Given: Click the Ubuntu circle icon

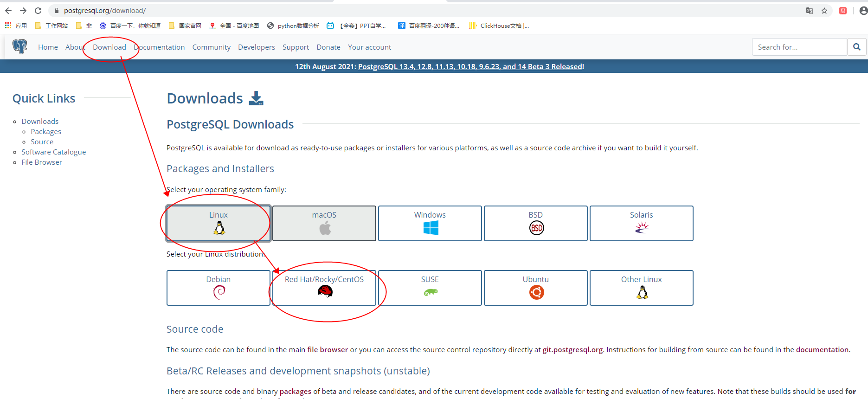Looking at the screenshot, I should pyautogui.click(x=536, y=292).
